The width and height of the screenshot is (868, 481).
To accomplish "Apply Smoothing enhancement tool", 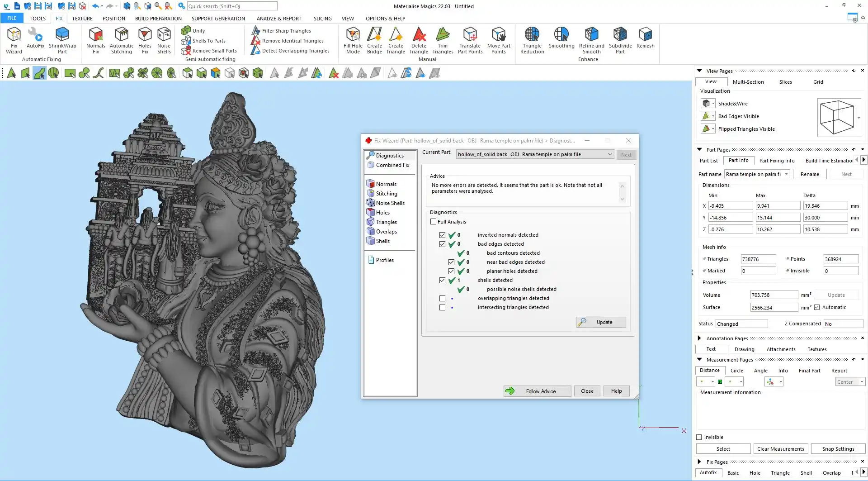I will coord(561,38).
